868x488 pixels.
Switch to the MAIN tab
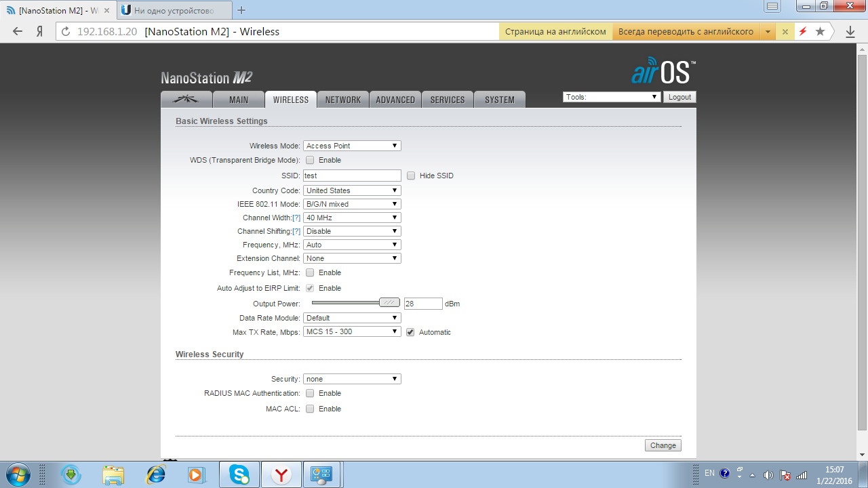(239, 100)
